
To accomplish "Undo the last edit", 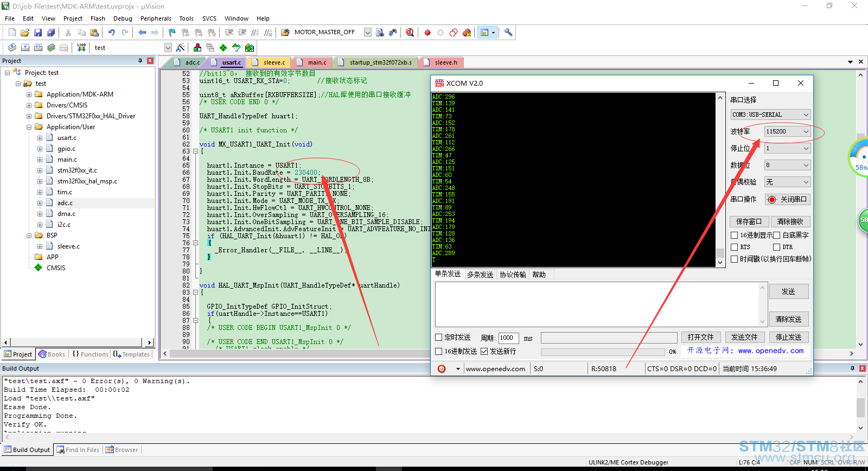I will click(x=112, y=33).
